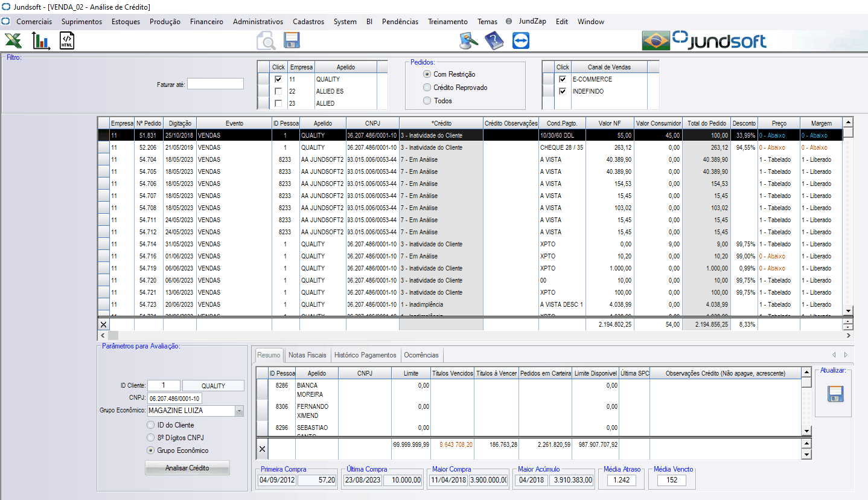Open the help book icon
The image size is (868, 500).
click(x=494, y=41)
